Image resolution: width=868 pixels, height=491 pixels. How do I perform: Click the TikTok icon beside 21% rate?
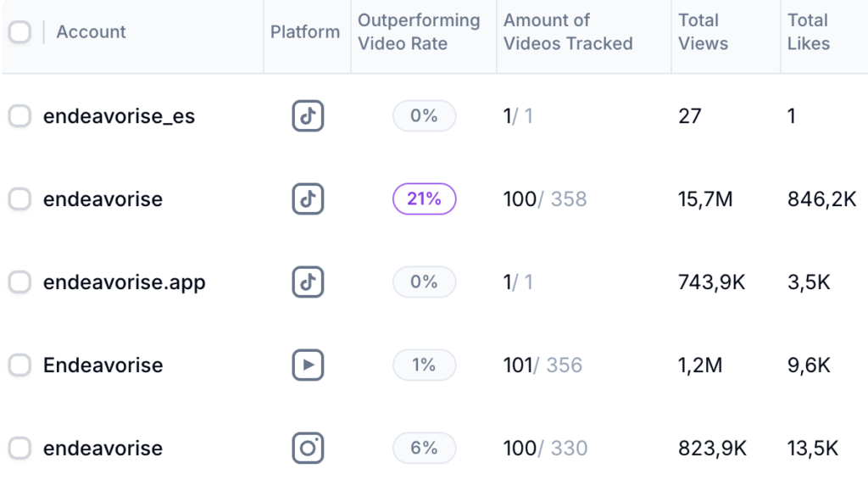click(x=308, y=199)
